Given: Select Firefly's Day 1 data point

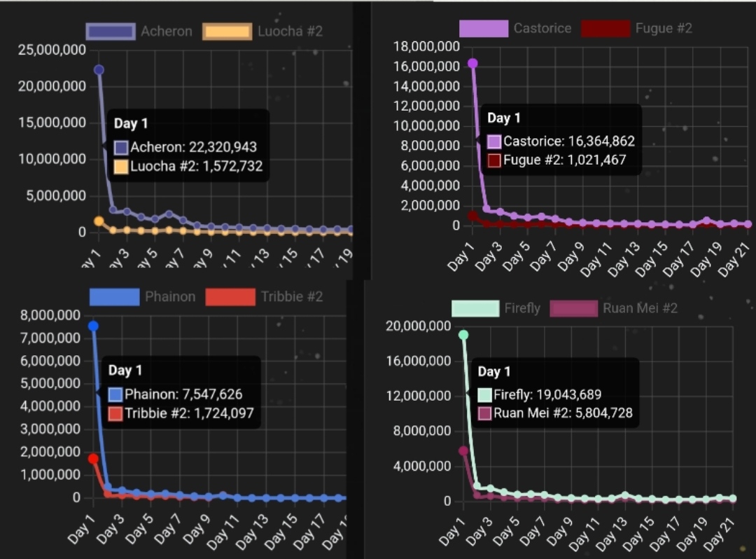Looking at the screenshot, I should coord(463,335).
